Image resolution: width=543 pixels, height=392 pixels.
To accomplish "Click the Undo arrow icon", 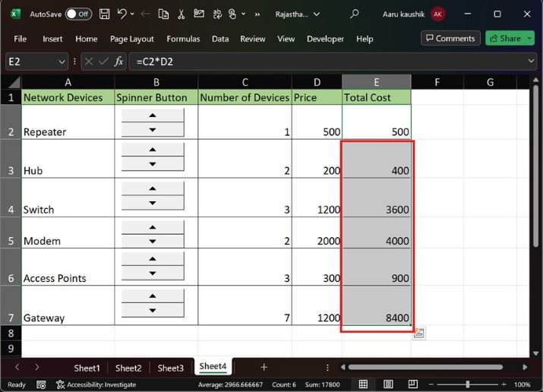I will coord(122,14).
